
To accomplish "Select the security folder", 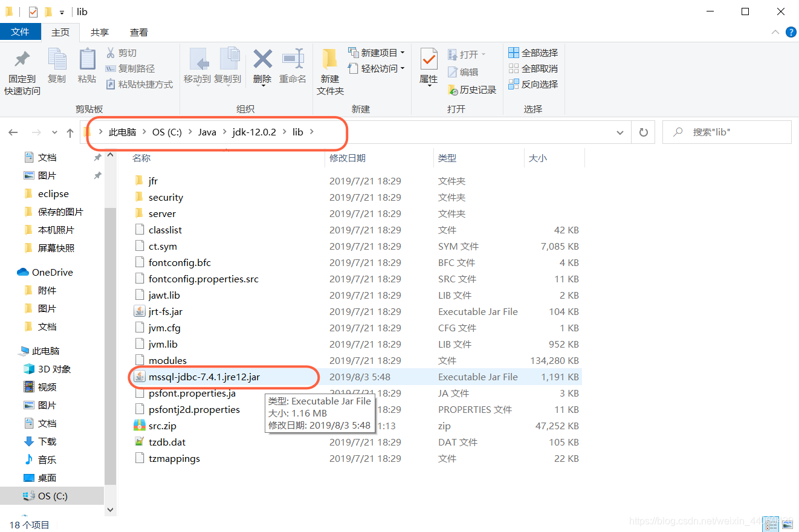I will point(166,197).
